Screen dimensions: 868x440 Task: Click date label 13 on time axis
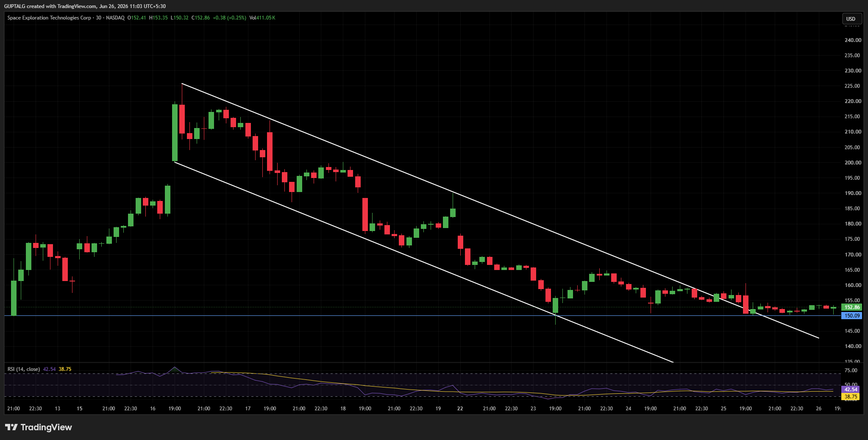click(x=58, y=409)
